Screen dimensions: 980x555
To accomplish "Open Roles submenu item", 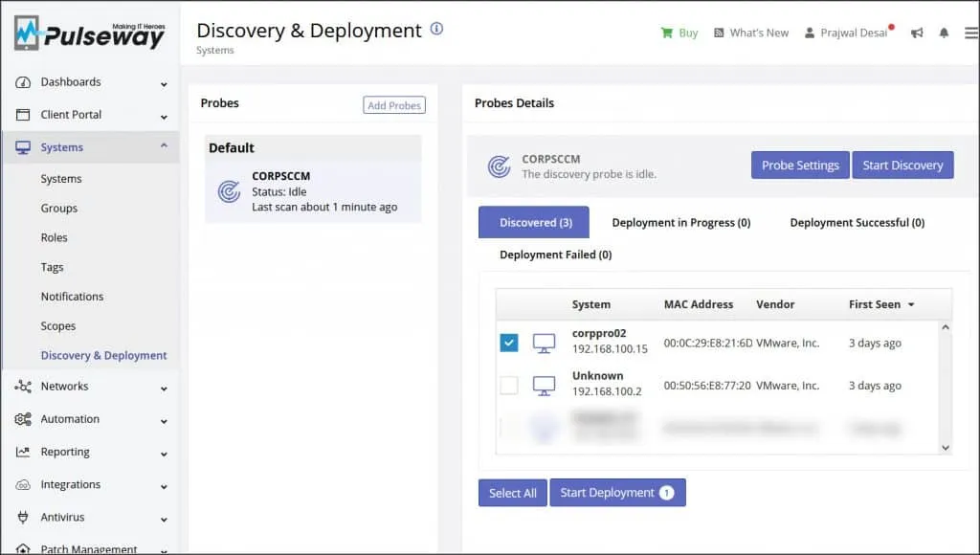I will [x=54, y=237].
